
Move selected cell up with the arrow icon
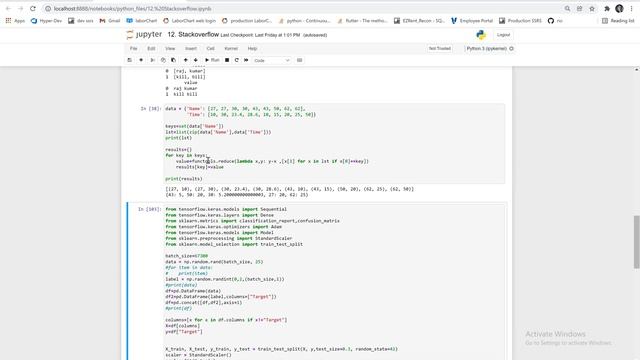185,60
